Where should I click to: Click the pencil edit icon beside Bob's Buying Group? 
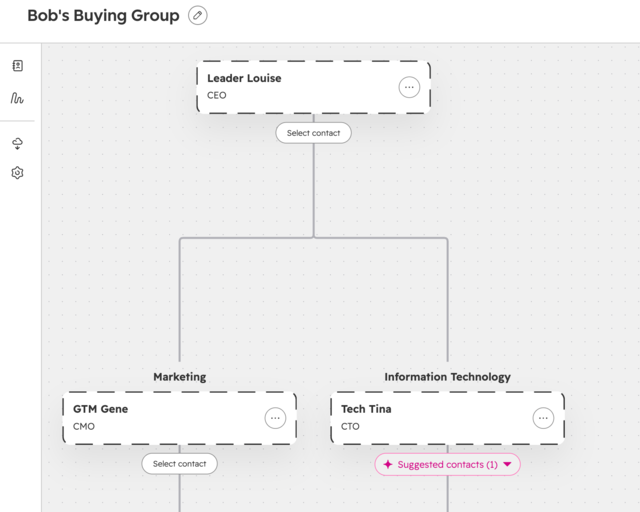(x=198, y=16)
